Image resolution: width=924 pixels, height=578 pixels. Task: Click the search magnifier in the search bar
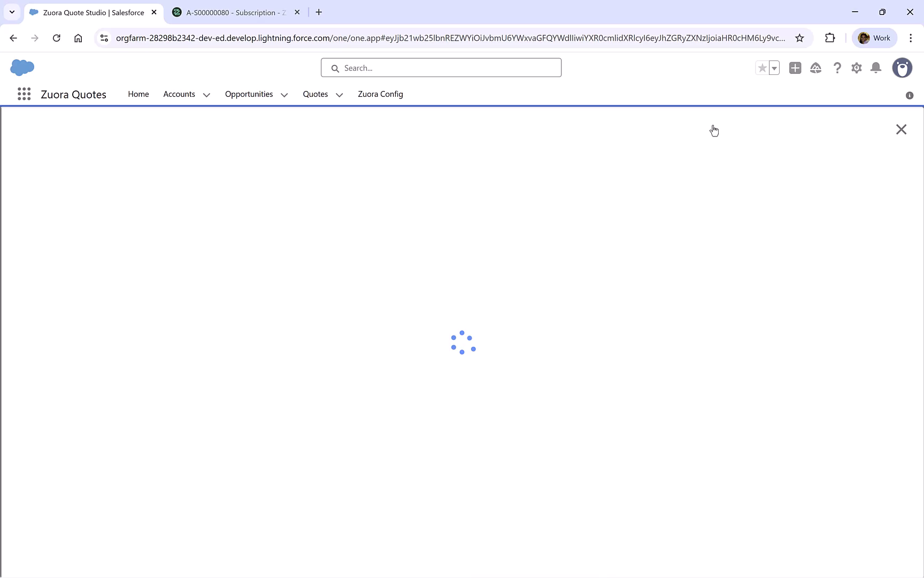pos(335,68)
